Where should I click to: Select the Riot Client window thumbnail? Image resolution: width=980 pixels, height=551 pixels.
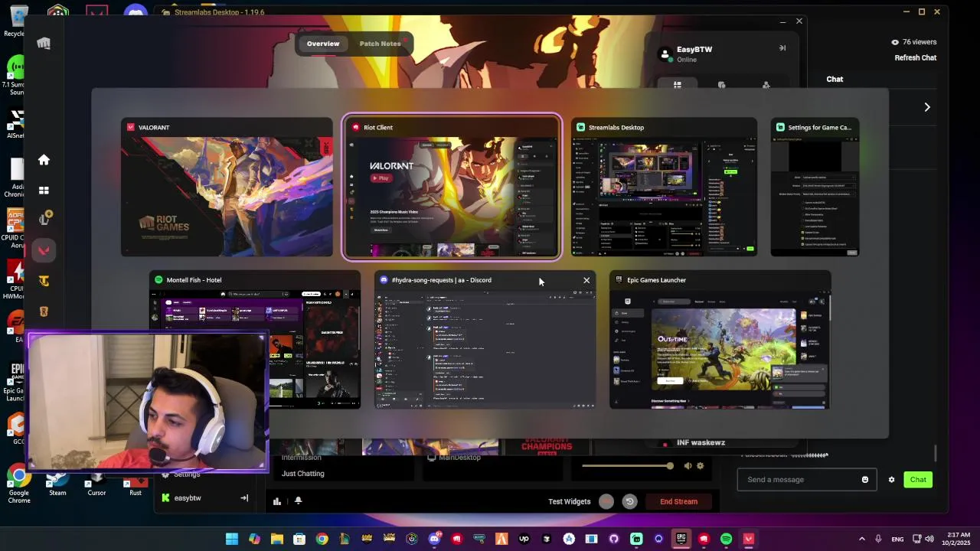(x=452, y=187)
